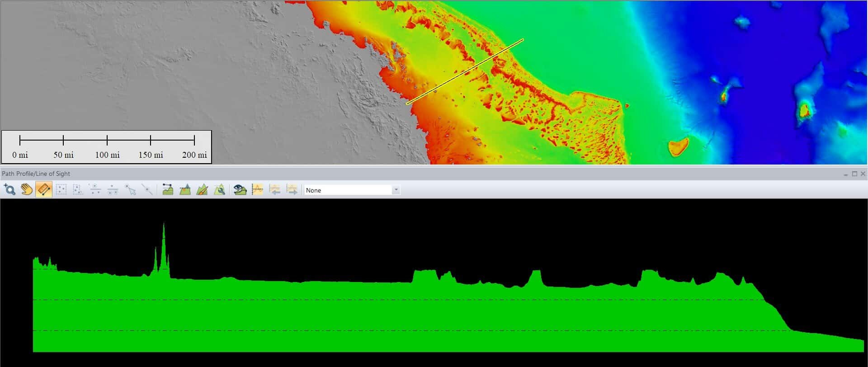Image resolution: width=868 pixels, height=367 pixels.
Task: Click the first dotted-square vertex selection tool
Action: [61, 190]
